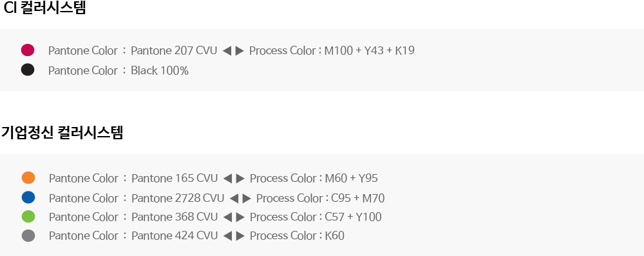Click the Process Color C57 + Y100 text

click(316, 217)
